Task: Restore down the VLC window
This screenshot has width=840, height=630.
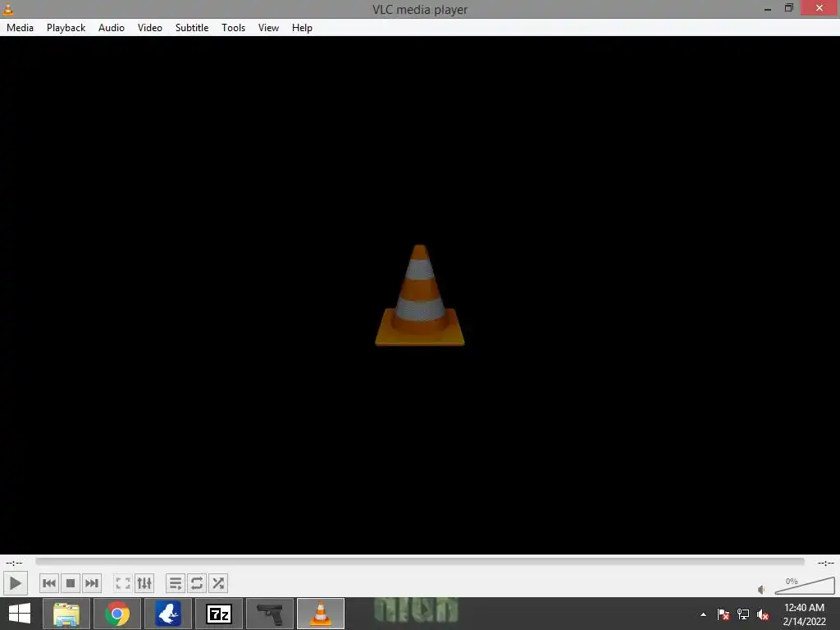Action: tap(789, 8)
